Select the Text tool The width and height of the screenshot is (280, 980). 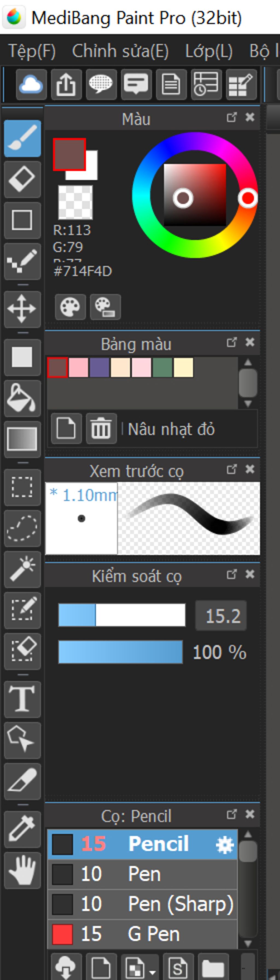pos(22,699)
